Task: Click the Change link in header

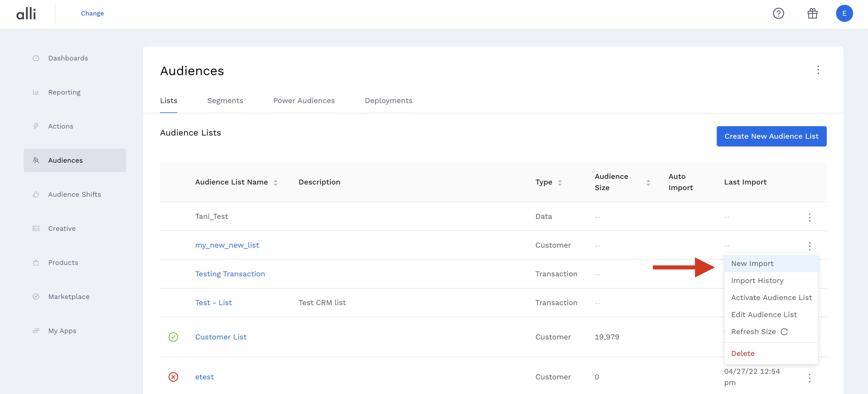Action: [92, 14]
